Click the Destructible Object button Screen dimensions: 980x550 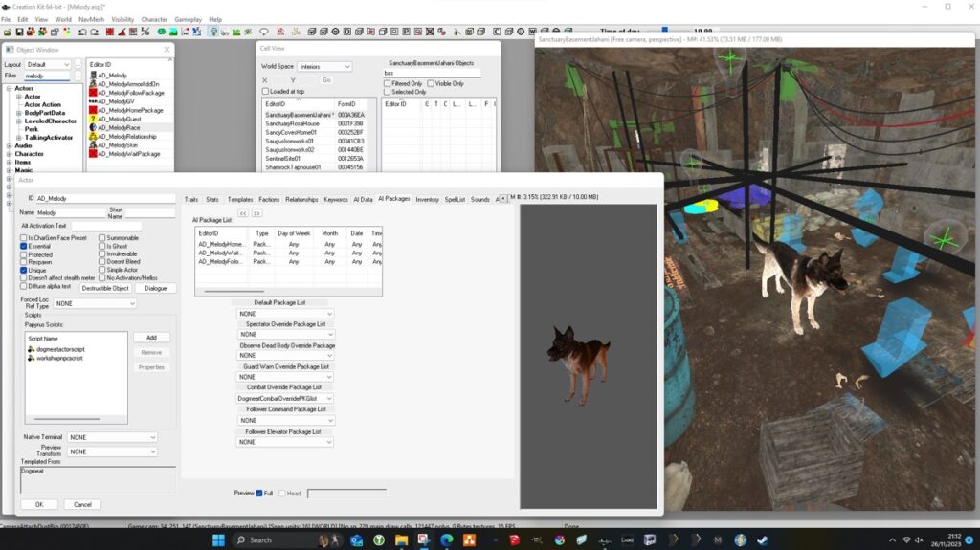(x=105, y=288)
